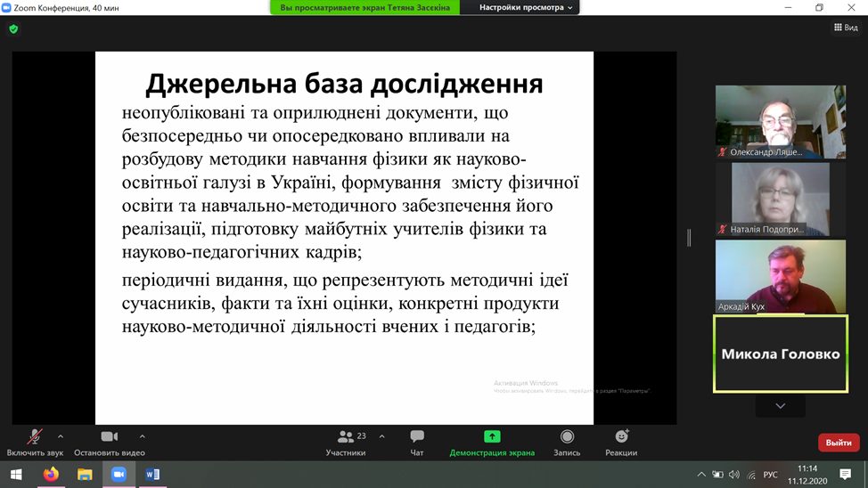Select Александр Ляшенко's video thumbnail
The height and width of the screenshot is (488, 868).
pos(781,121)
